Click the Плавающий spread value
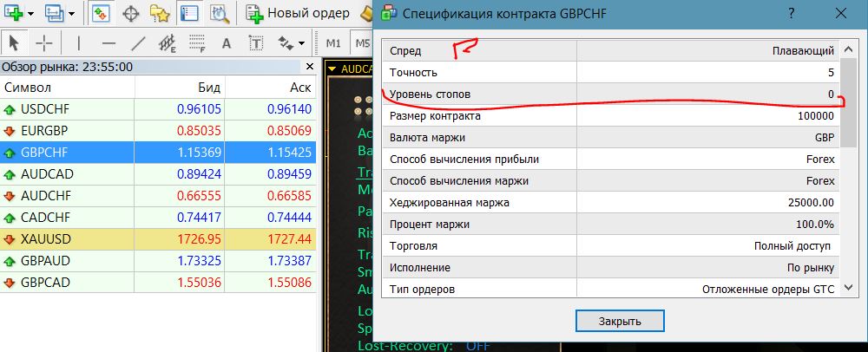This screenshot has height=352, width=868. point(803,51)
